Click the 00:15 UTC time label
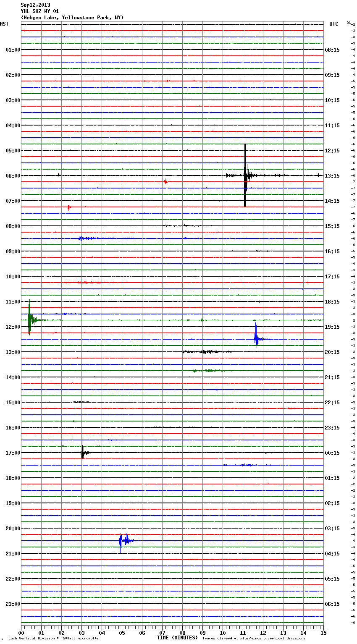Viewport: 357px width, 644px height. coord(332,453)
